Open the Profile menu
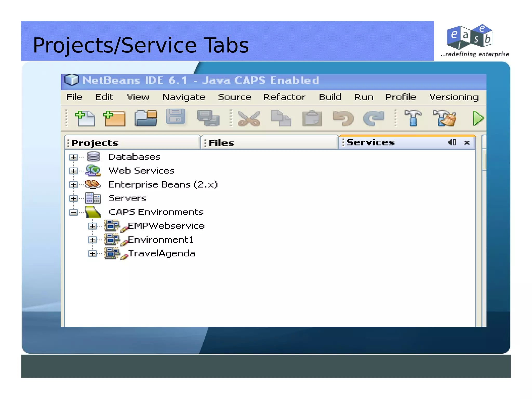 tap(401, 97)
